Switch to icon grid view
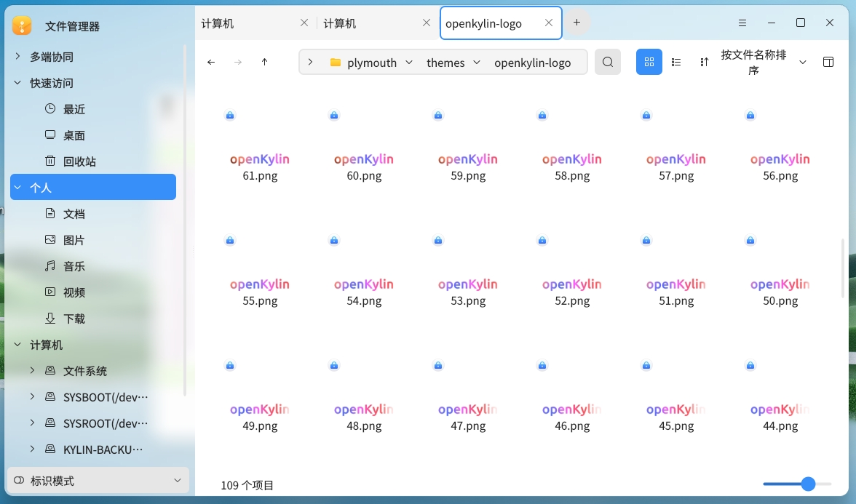 (649, 63)
